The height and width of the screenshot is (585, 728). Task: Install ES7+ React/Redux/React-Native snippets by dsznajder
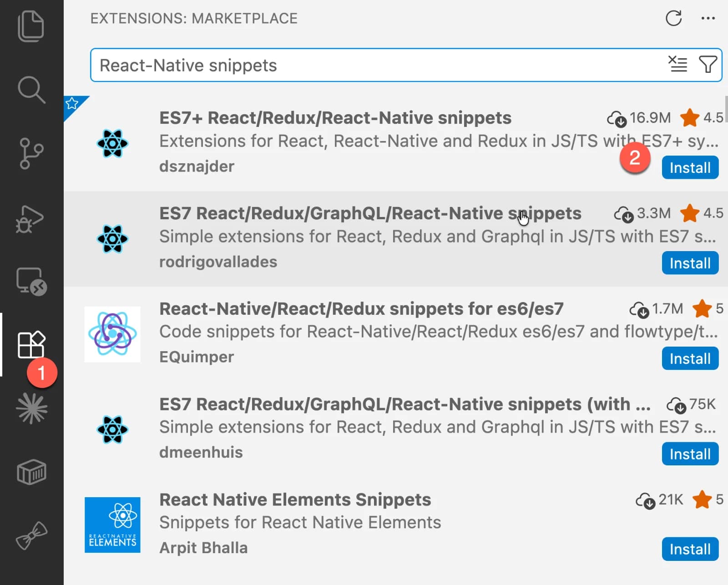(x=690, y=168)
